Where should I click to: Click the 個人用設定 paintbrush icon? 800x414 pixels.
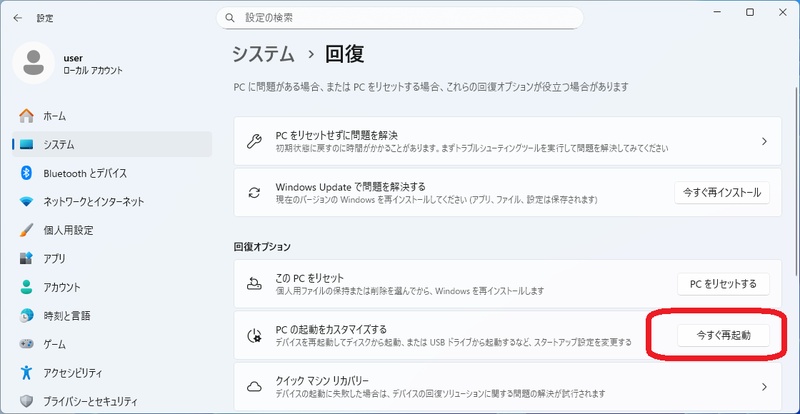tap(27, 230)
